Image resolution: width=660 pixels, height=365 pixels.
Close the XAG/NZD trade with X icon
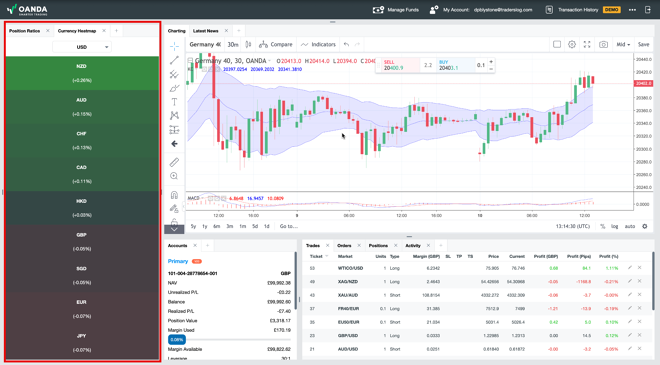[x=639, y=281]
